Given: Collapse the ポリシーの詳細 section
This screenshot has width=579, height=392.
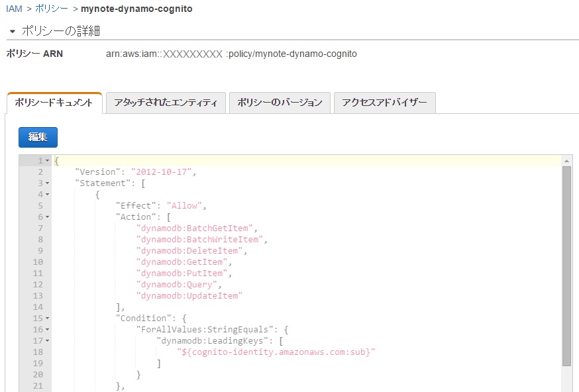Looking at the screenshot, I should coord(13,31).
